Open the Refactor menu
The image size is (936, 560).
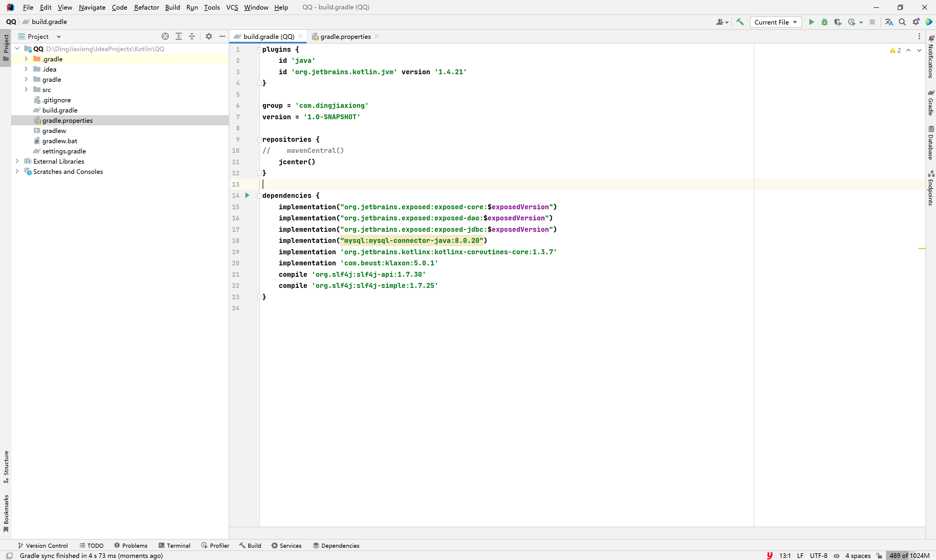pyautogui.click(x=146, y=7)
